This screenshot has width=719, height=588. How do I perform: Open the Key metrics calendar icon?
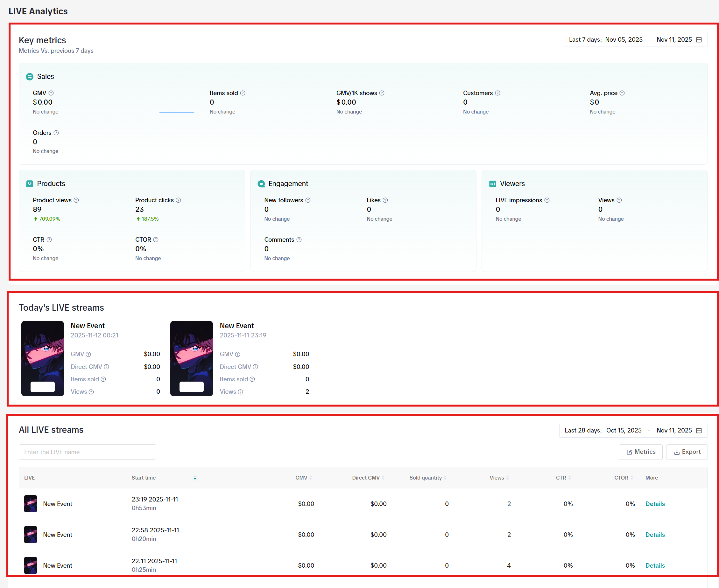pos(699,40)
